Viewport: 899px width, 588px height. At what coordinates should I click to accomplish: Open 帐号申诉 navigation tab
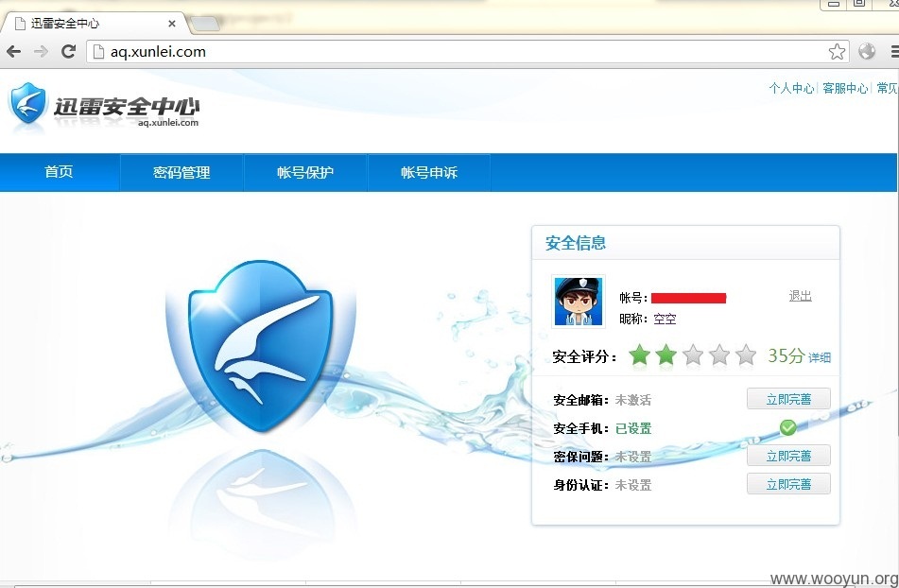pos(429,172)
